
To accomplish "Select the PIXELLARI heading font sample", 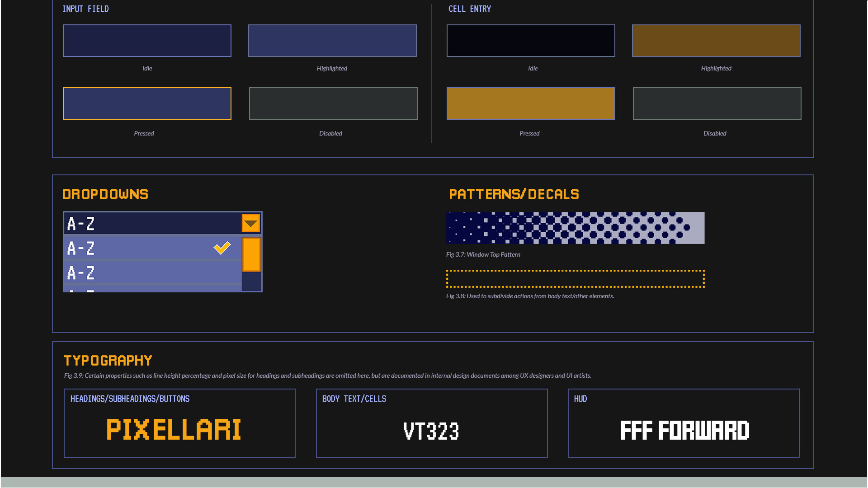I will point(173,430).
